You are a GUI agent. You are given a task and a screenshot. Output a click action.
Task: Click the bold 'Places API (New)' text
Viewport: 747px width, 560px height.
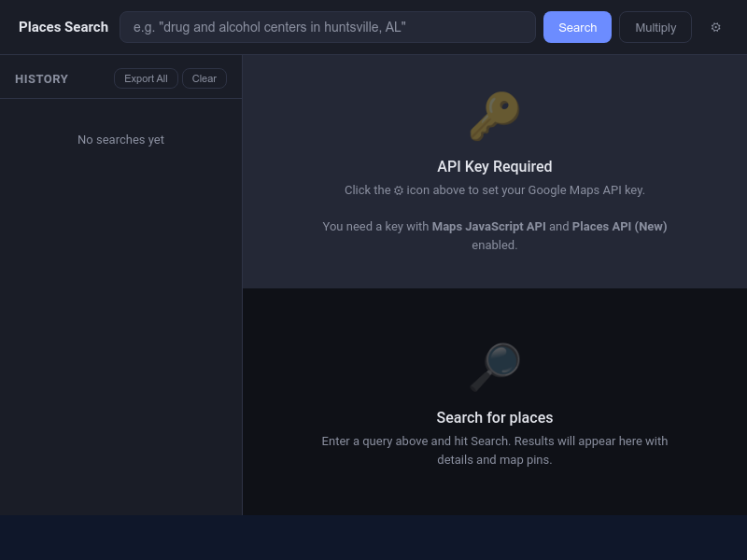point(619,226)
